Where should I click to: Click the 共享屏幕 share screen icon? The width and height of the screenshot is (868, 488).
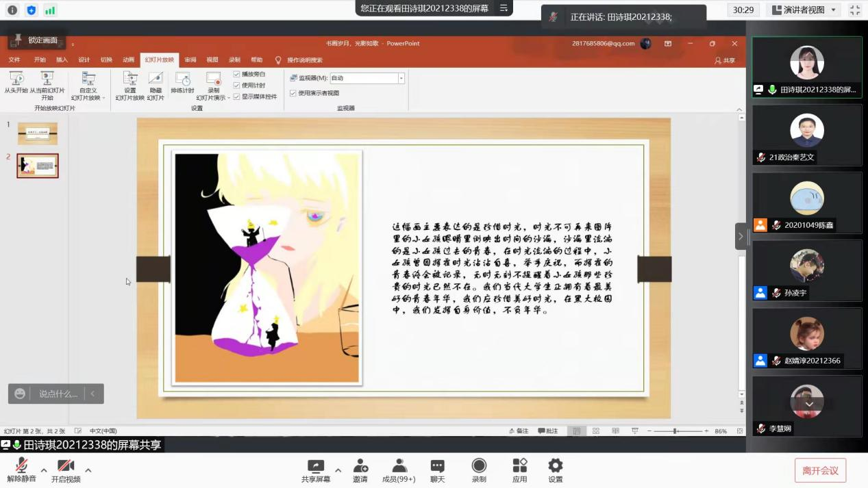coord(316,466)
